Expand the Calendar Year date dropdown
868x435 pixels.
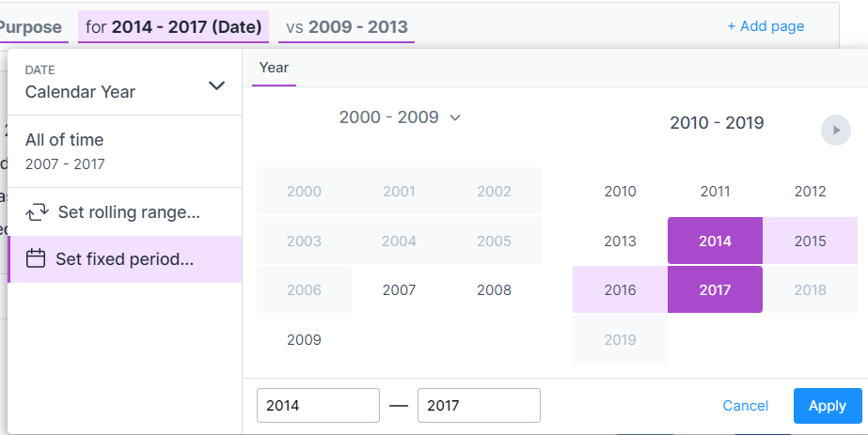point(216,85)
